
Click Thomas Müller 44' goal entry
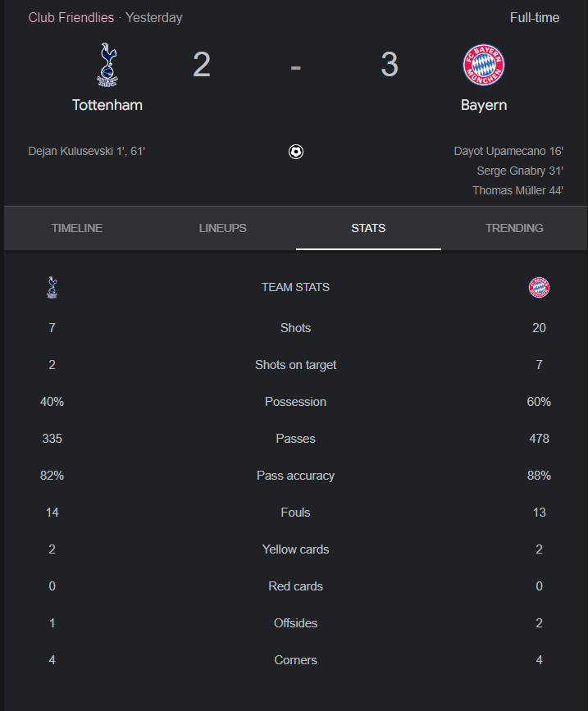pos(517,190)
